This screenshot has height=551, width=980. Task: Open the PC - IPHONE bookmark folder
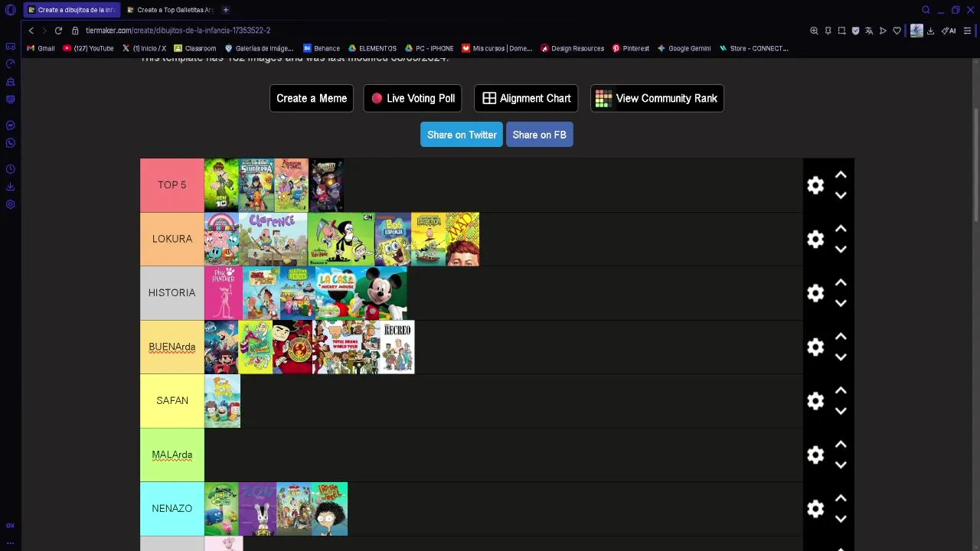click(430, 48)
